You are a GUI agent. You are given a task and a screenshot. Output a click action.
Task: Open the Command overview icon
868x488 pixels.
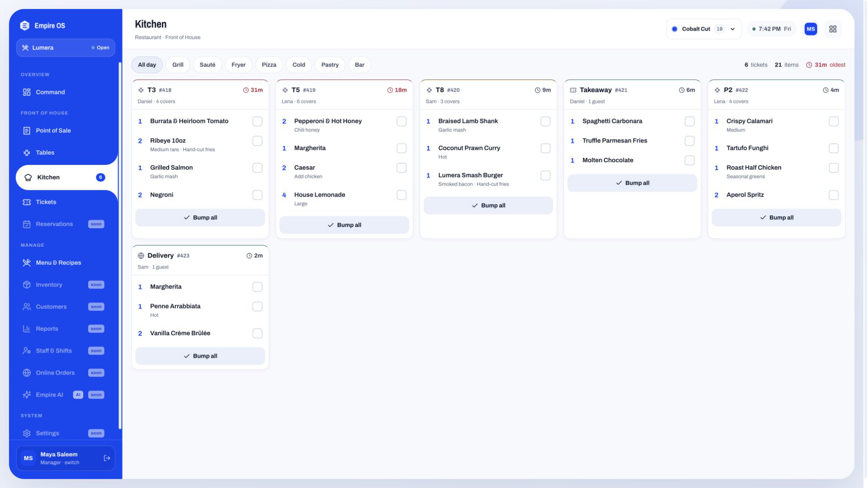coord(27,92)
